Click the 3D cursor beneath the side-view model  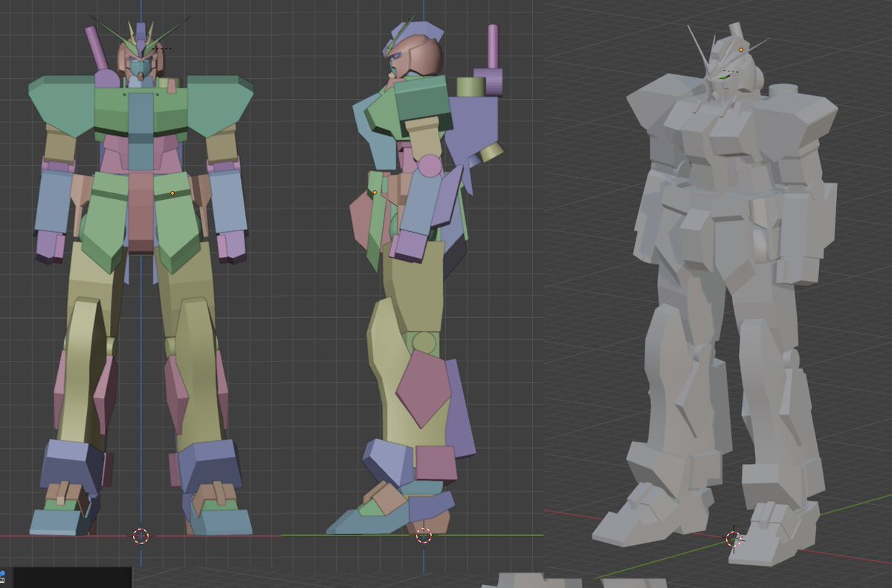424,535
